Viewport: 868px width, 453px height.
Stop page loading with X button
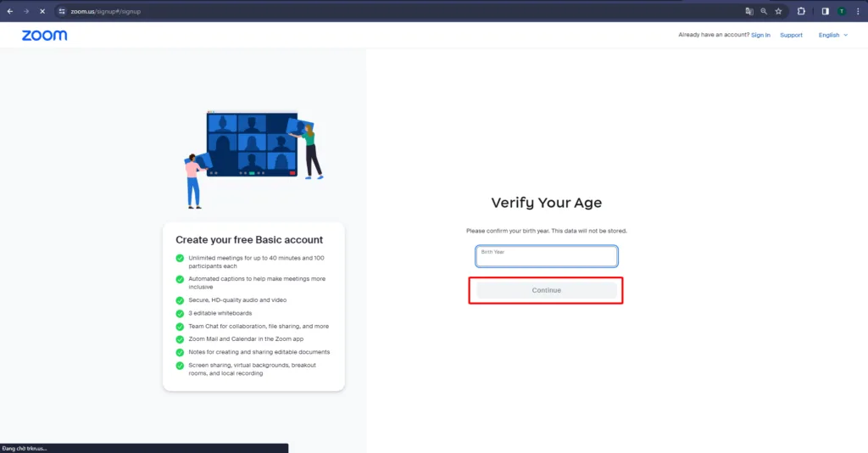[42, 11]
